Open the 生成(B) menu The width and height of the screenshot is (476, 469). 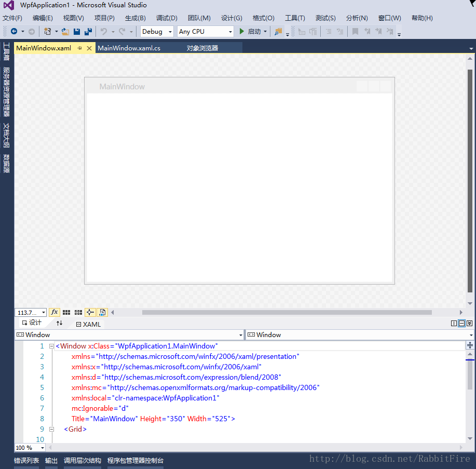[135, 18]
